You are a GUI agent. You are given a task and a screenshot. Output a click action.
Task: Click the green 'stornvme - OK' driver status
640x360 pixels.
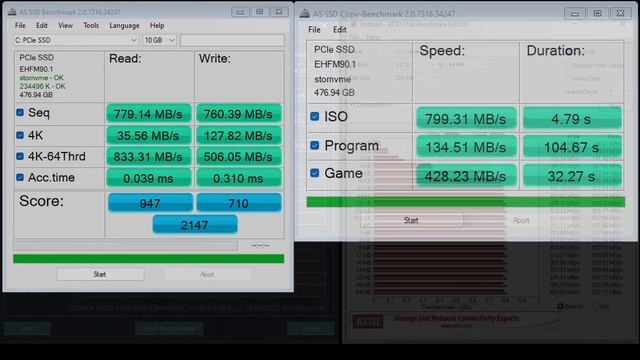coord(41,78)
